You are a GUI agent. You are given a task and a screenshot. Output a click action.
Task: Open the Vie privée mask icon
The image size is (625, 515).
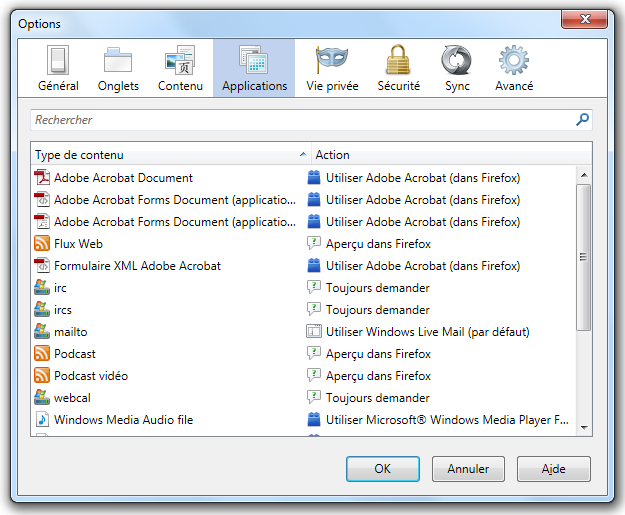332,60
